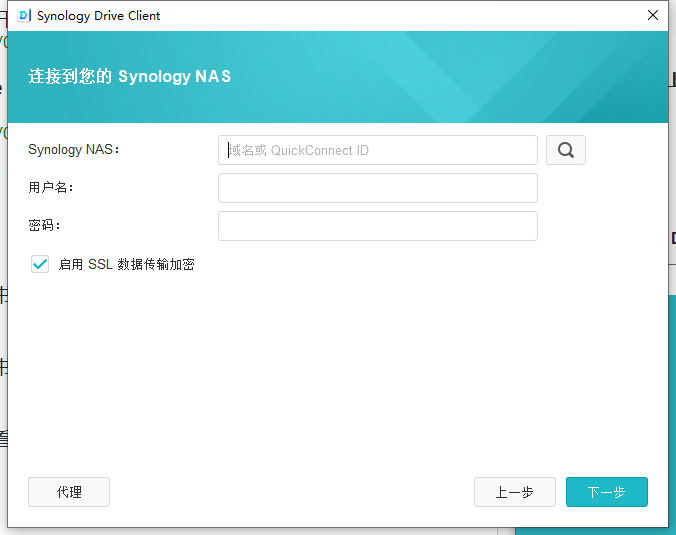Proceed by pressing the 下一步 button
This screenshot has width=676, height=535.
(606, 492)
